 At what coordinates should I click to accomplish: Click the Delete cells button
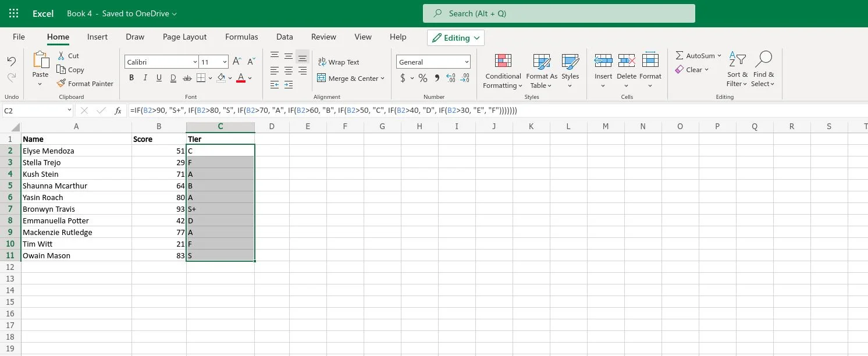(627, 70)
